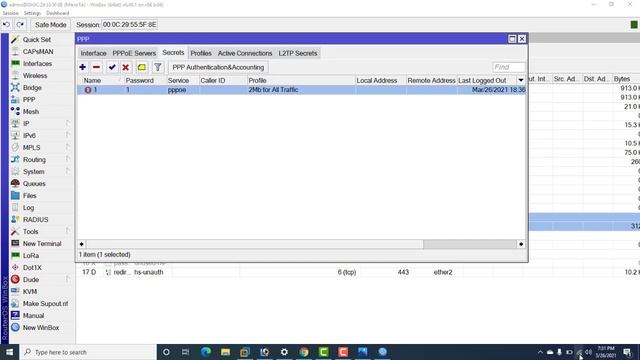Expand the MPLS submenu
This screenshot has height=360, width=640.
point(68,147)
